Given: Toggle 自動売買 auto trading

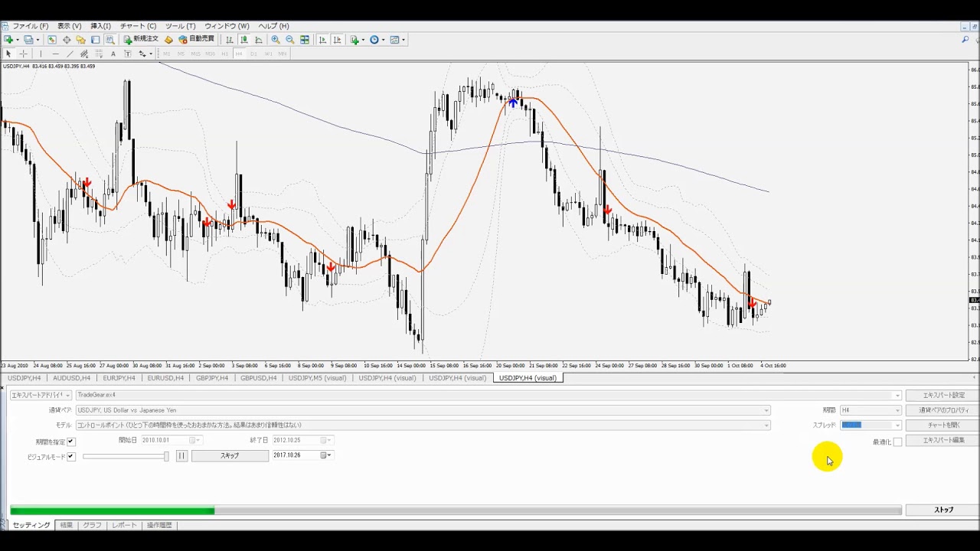Looking at the screenshot, I should 197,40.
